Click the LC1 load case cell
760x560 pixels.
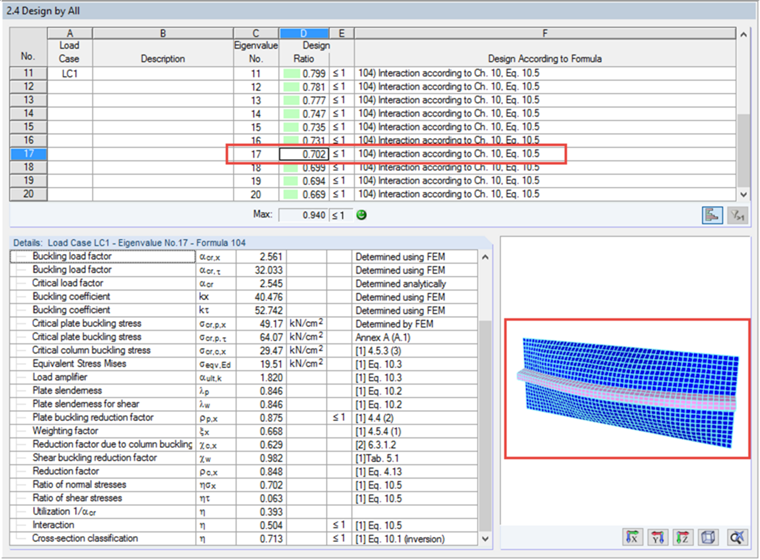pos(69,73)
